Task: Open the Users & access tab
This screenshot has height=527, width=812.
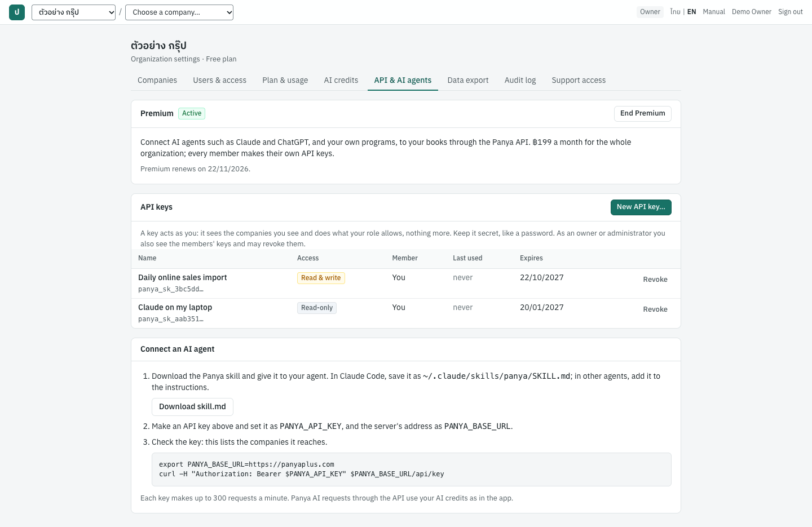Action: coord(219,80)
